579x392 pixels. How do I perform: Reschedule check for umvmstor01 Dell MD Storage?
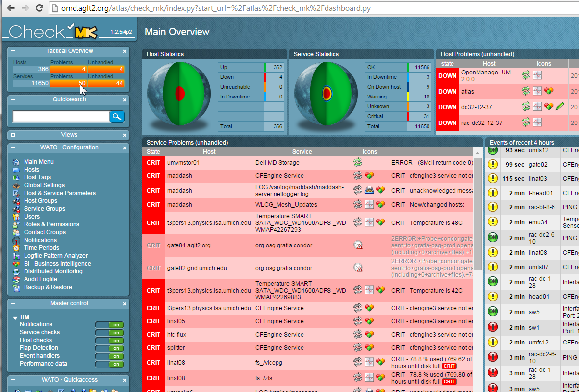point(357,162)
